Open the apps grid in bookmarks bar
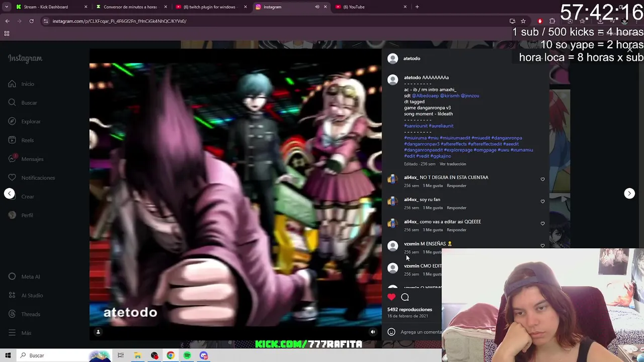644x362 pixels. pyautogui.click(x=7, y=34)
